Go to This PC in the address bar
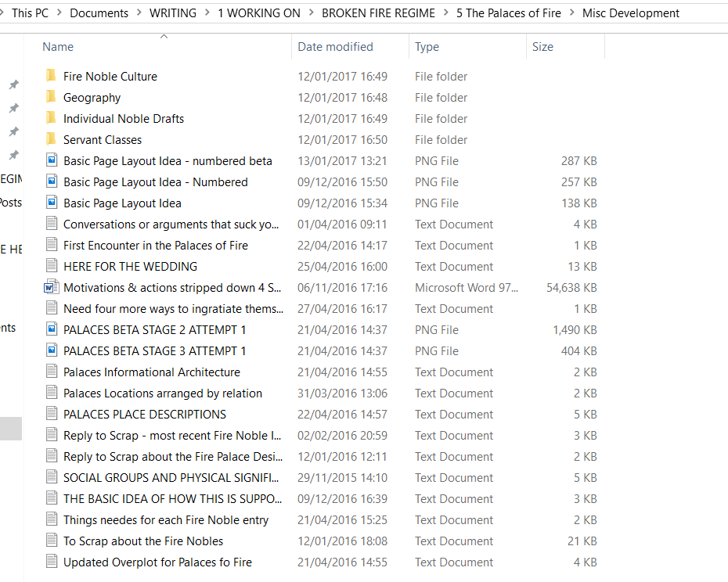Image resolution: width=728 pixels, height=582 pixels. coord(31,13)
